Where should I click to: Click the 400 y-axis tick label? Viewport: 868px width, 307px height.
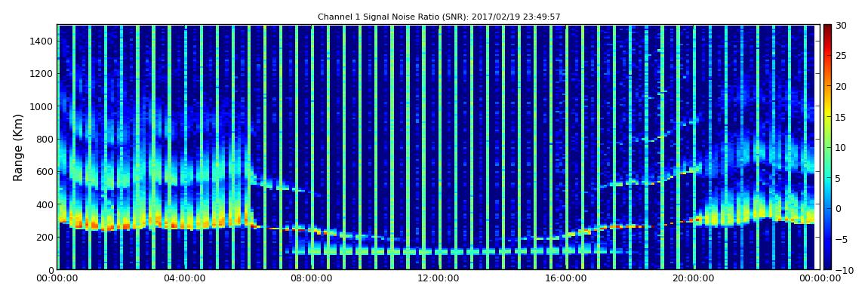click(x=45, y=204)
